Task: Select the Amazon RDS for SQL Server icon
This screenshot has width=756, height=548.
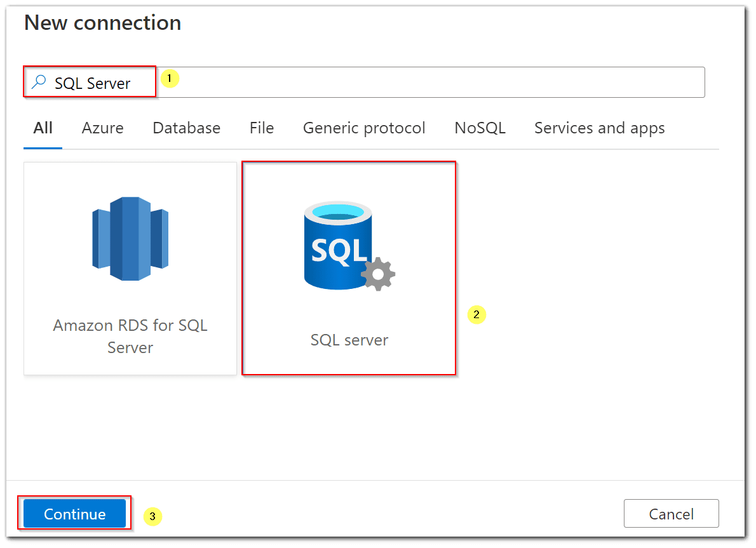Action: (130, 239)
